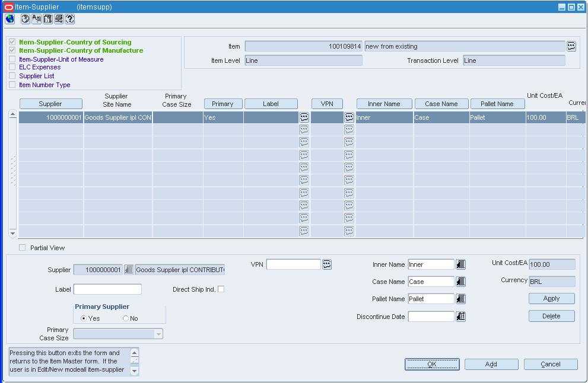The height and width of the screenshot is (383, 588).
Task: Click the Oracle logo in title bar
Action: pyautogui.click(x=9, y=7)
